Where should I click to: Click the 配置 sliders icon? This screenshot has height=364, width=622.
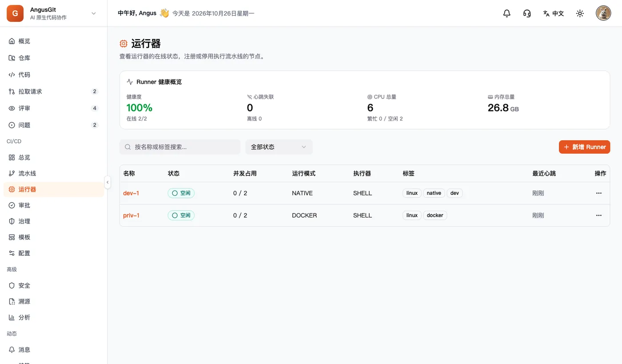(x=12, y=253)
